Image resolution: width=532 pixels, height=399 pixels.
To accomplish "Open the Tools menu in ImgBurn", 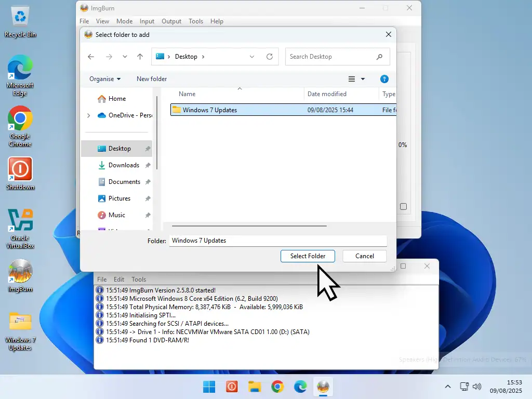I will point(196,21).
